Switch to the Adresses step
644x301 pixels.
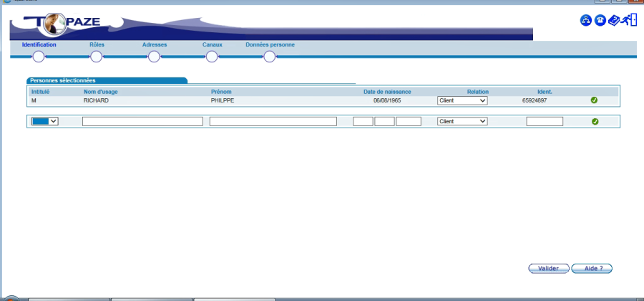(x=154, y=57)
